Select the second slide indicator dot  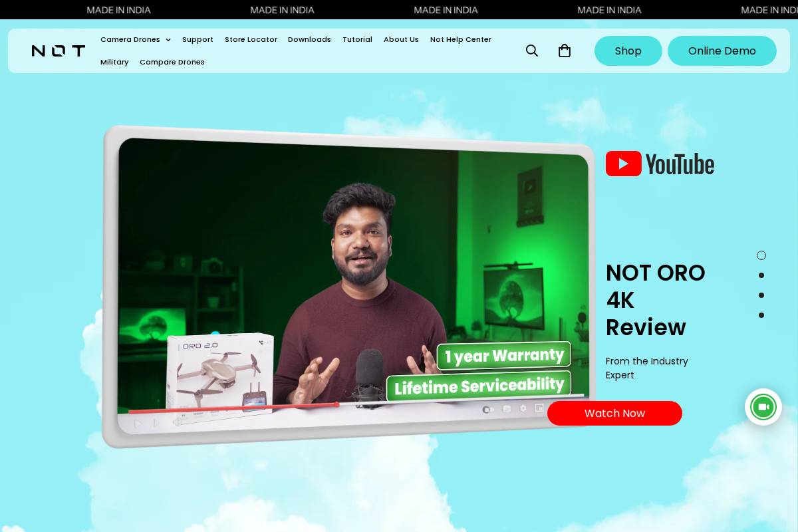point(761,275)
